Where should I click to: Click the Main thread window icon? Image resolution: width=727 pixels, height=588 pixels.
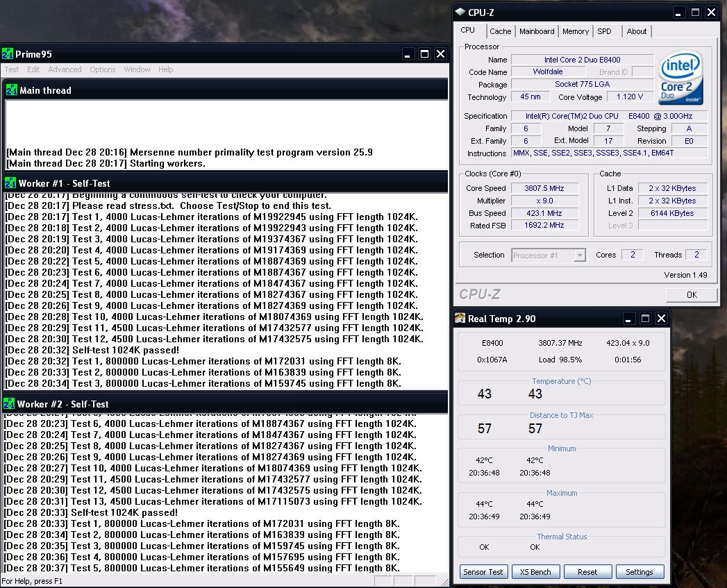[11, 90]
